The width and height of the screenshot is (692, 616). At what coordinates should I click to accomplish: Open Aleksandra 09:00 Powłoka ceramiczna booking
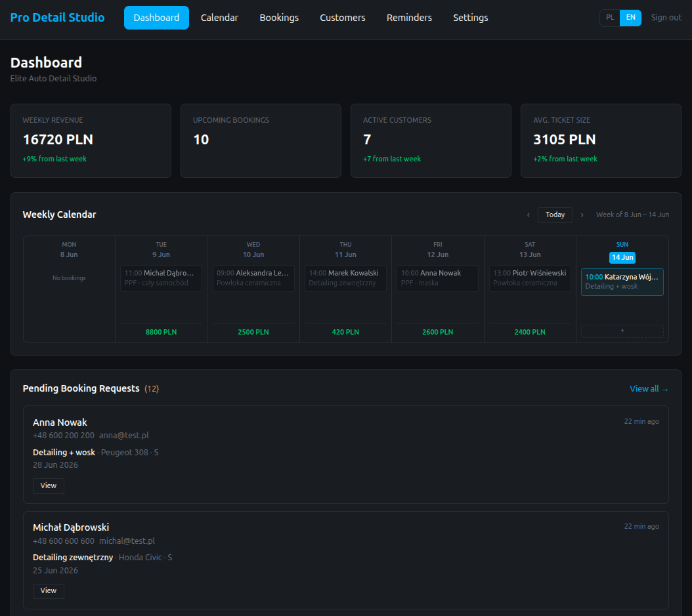tap(253, 278)
